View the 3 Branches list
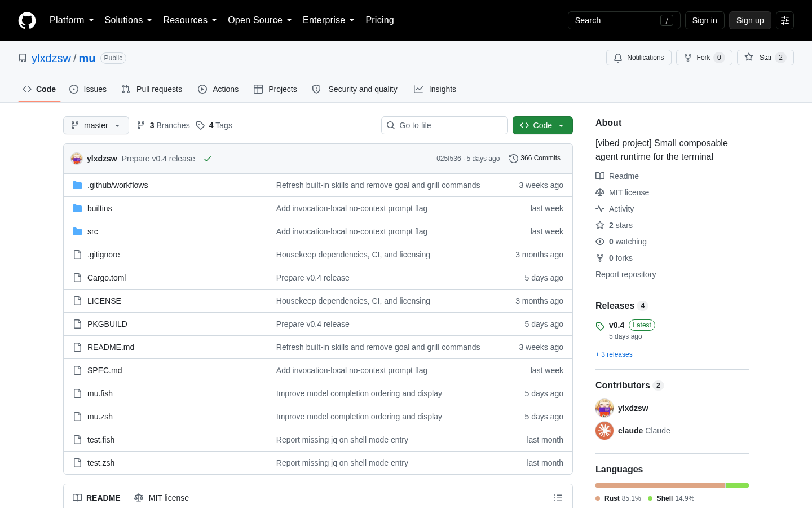812x508 pixels. click(163, 125)
